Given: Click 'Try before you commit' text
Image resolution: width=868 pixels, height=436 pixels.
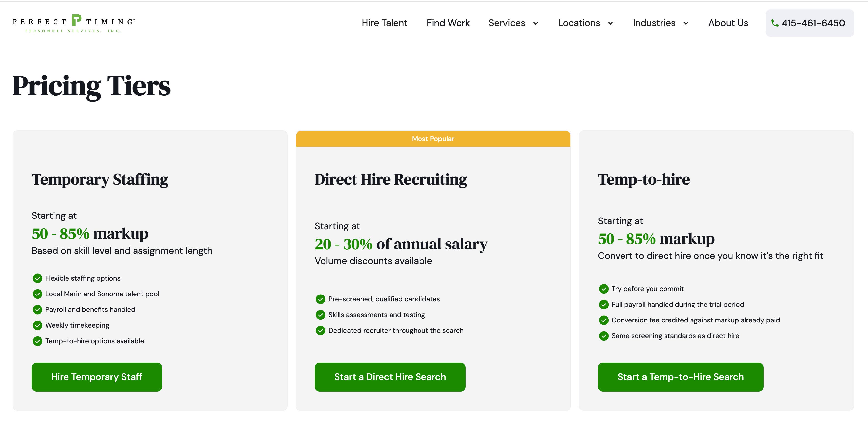Looking at the screenshot, I should click(648, 289).
